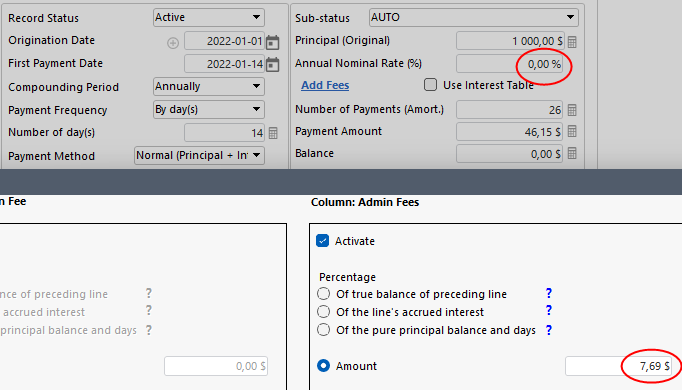Select the Amount radio button
This screenshot has width=682, height=390.
pyautogui.click(x=323, y=366)
